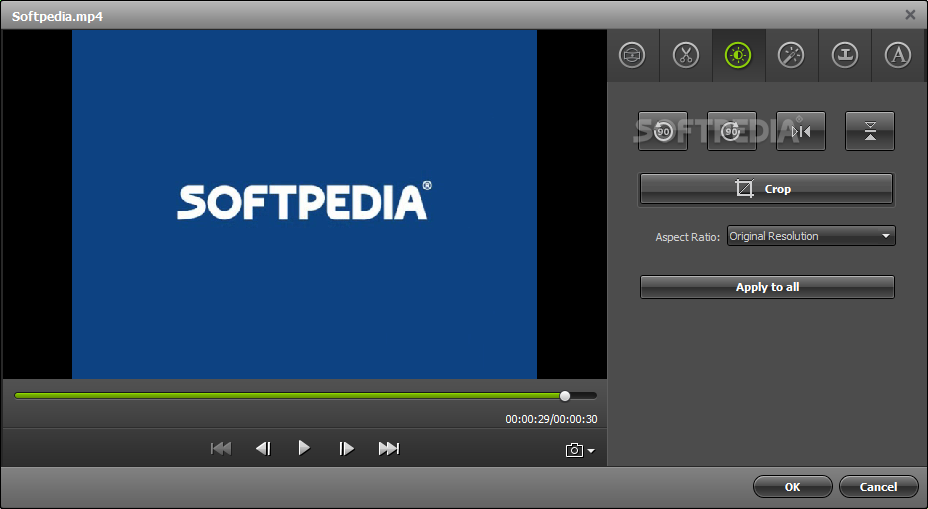
Task: Select the green Adjust tab icon
Action: click(738, 56)
